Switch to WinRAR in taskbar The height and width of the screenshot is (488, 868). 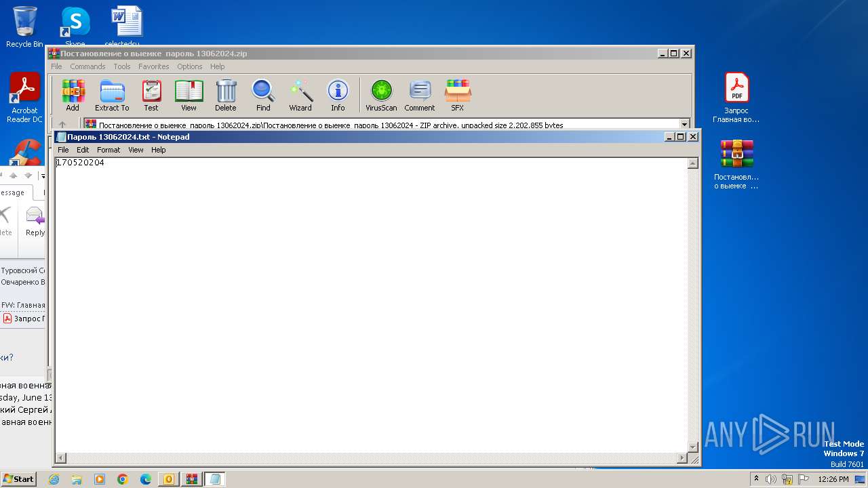coord(192,479)
